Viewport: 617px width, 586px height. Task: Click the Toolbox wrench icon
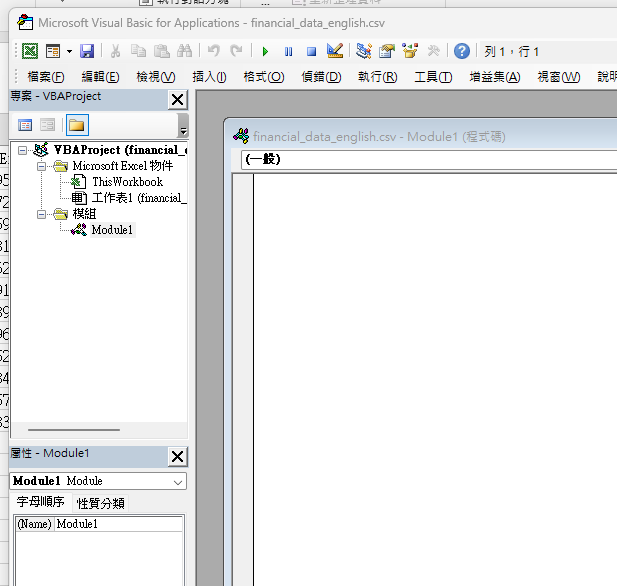pyautogui.click(x=433, y=51)
